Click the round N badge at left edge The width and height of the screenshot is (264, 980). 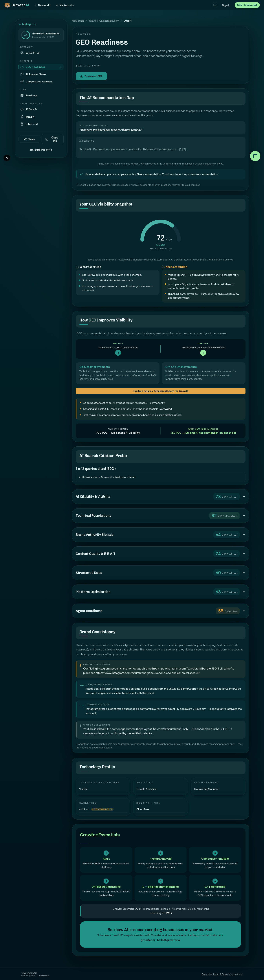pos(7,158)
